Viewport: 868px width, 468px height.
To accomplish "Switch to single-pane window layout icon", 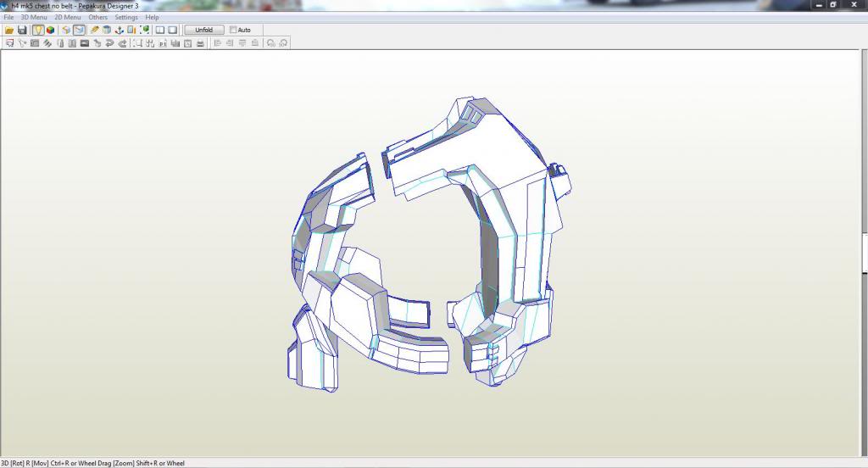I will pos(173,30).
